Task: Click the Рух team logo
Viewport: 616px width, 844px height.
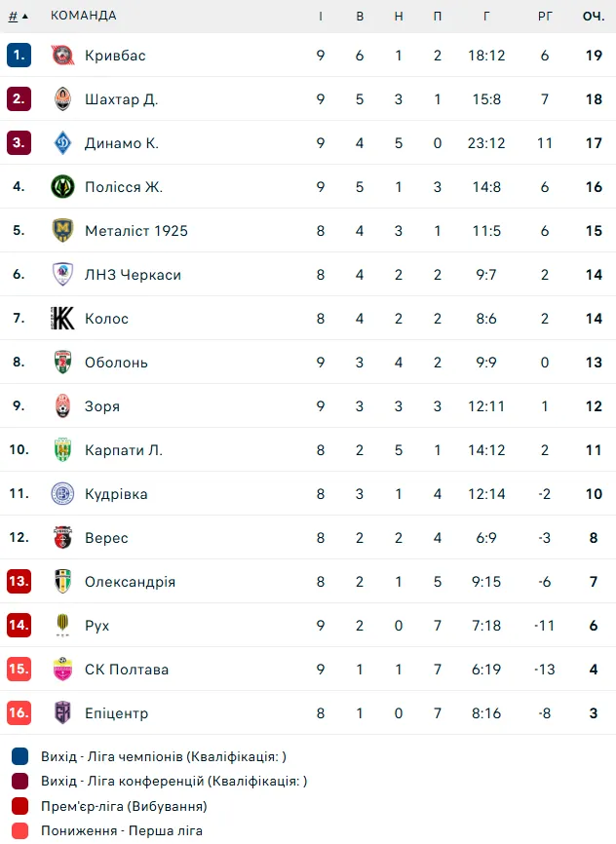Action: point(62,626)
